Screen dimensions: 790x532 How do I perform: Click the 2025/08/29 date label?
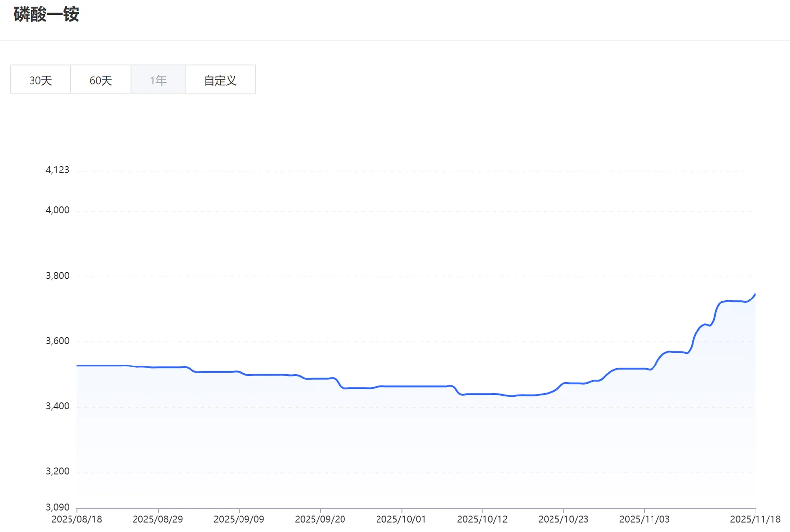[158, 519]
